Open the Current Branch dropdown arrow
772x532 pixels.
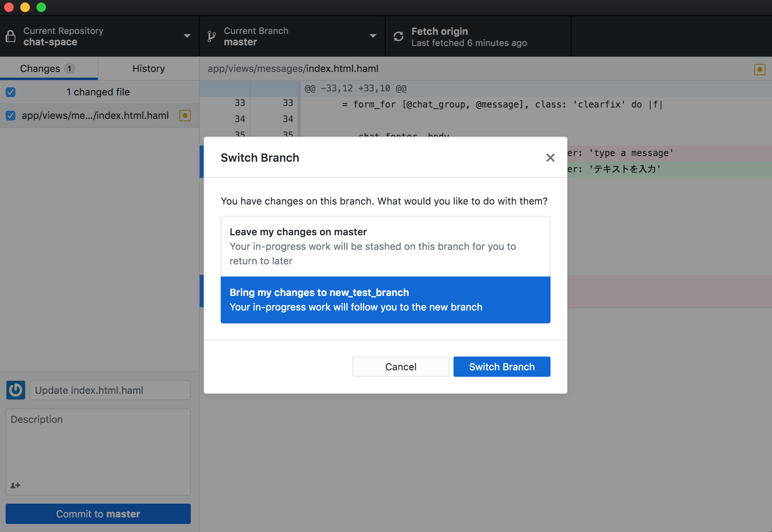point(373,36)
